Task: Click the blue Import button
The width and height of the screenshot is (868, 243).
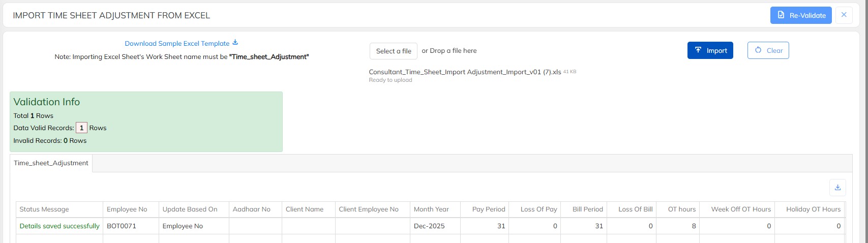Action: (x=710, y=50)
